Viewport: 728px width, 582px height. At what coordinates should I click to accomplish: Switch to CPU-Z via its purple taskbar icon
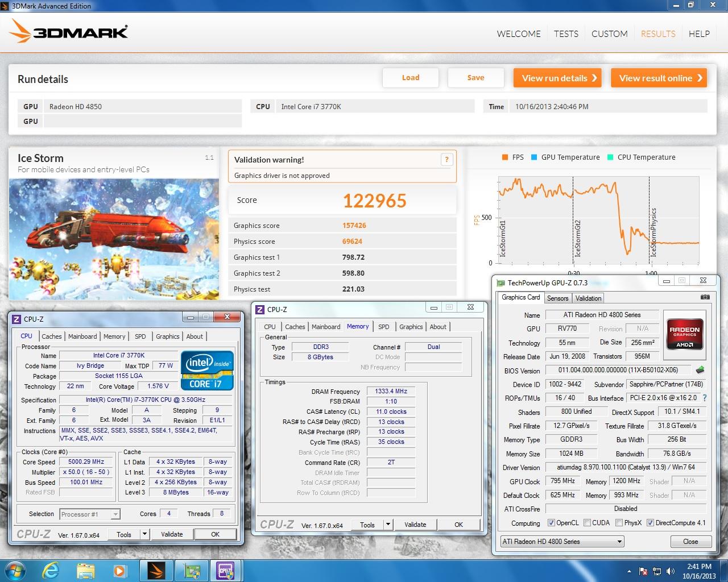coord(226,570)
